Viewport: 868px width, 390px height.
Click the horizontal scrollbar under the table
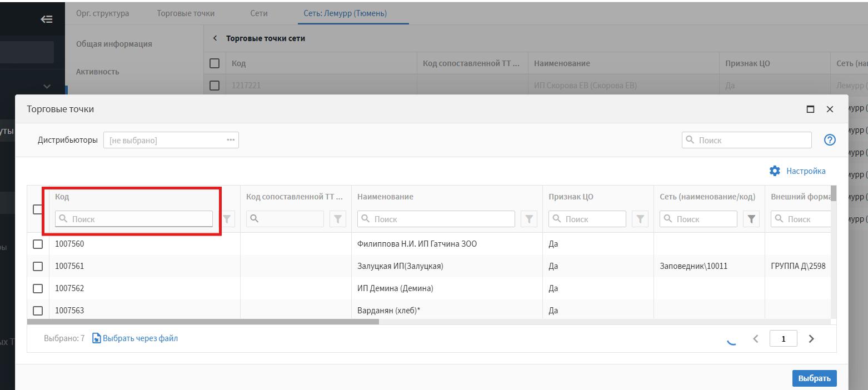pos(203,322)
